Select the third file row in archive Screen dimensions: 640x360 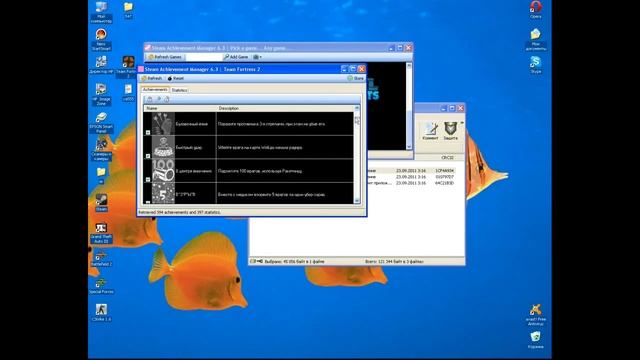pos(411,183)
